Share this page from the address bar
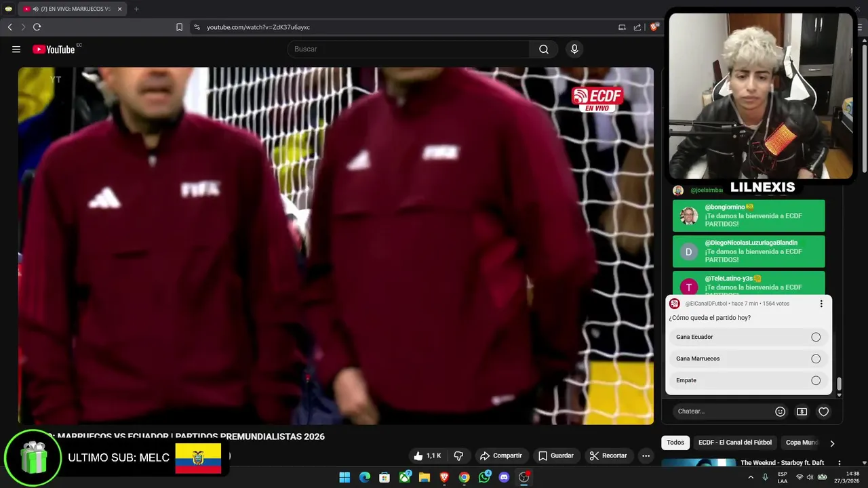The image size is (868, 488). 637,27
